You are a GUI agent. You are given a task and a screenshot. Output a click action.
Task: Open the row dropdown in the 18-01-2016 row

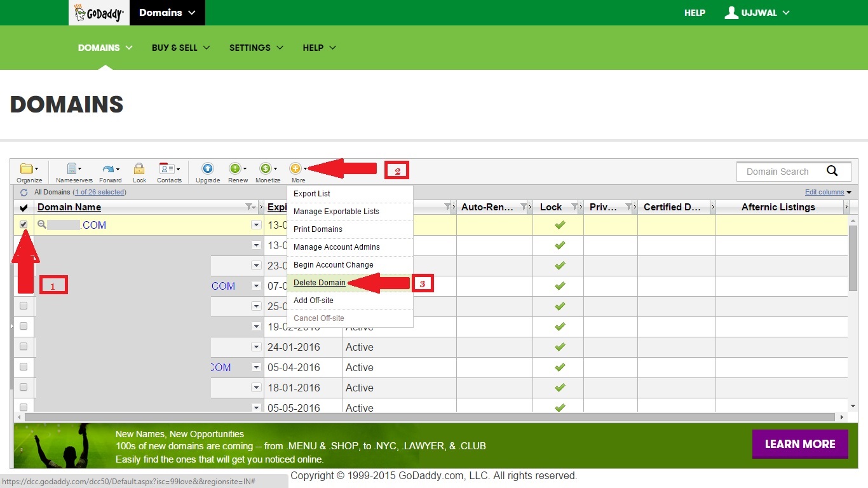click(x=256, y=388)
